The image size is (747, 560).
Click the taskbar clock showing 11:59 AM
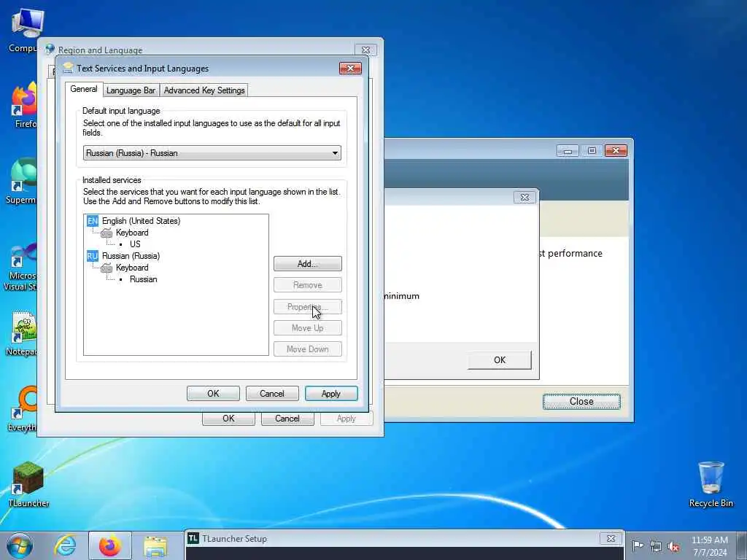pos(710,546)
